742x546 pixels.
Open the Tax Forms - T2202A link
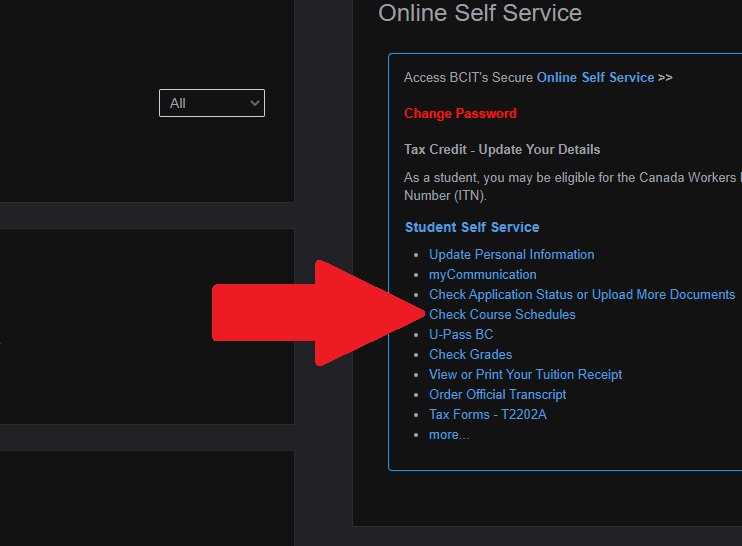point(487,414)
